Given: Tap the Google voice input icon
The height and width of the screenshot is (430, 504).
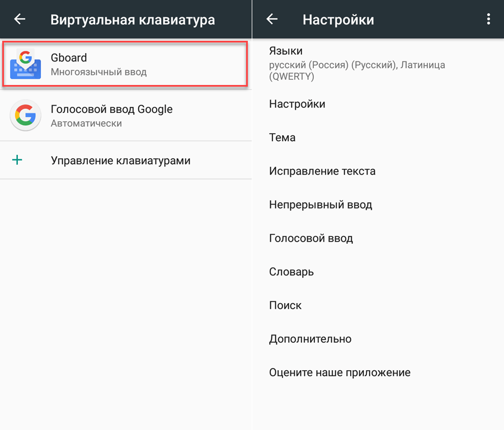Looking at the screenshot, I should pyautogui.click(x=25, y=115).
